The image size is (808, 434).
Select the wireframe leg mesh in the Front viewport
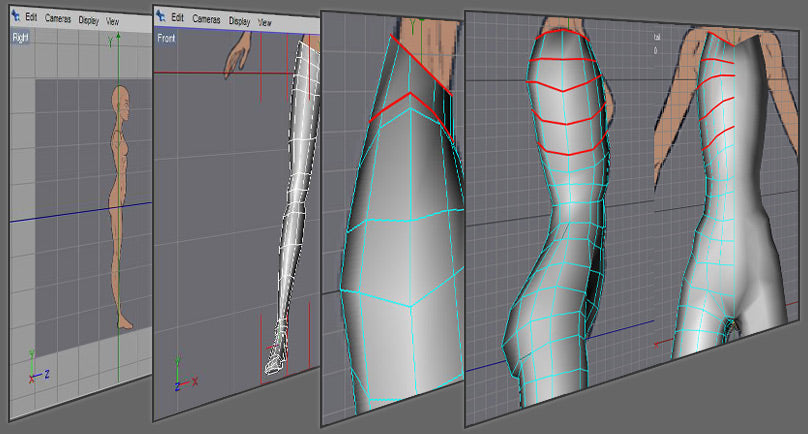[x=294, y=206]
